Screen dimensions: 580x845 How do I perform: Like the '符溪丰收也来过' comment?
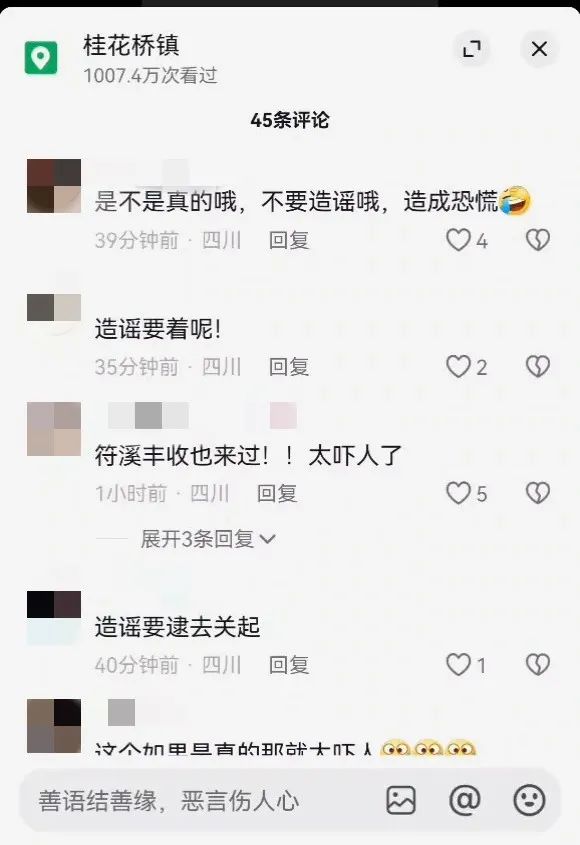point(459,493)
